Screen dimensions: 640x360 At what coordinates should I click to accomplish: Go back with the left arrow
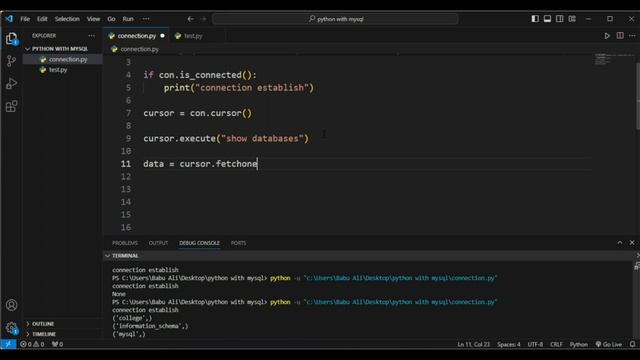point(191,19)
